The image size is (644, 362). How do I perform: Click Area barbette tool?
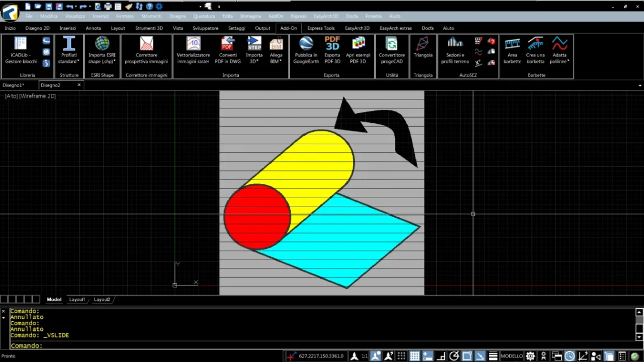(512, 50)
